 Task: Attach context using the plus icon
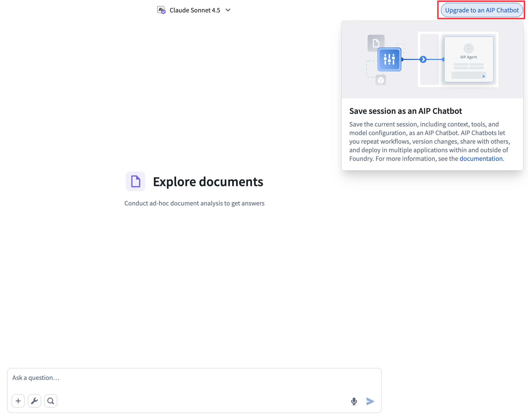(x=18, y=401)
